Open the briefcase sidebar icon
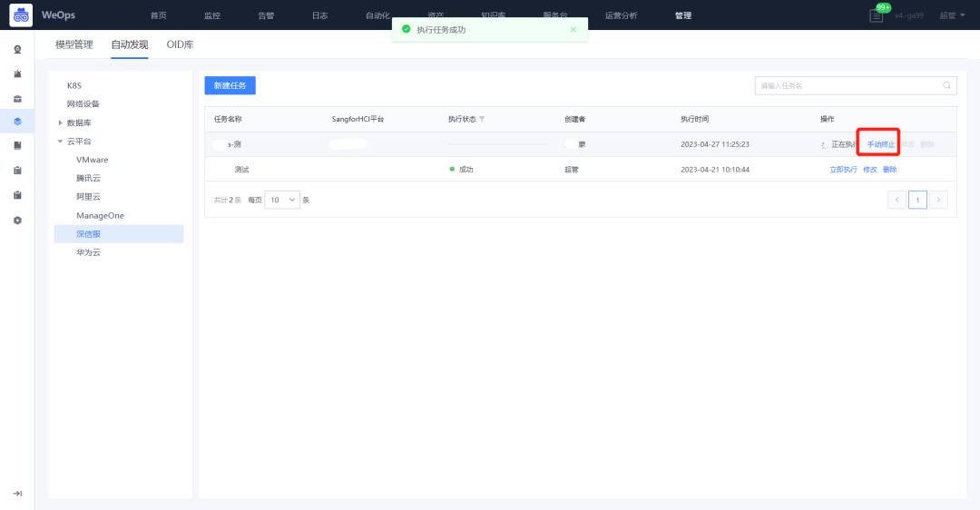This screenshot has width=980, height=510. (x=17, y=98)
